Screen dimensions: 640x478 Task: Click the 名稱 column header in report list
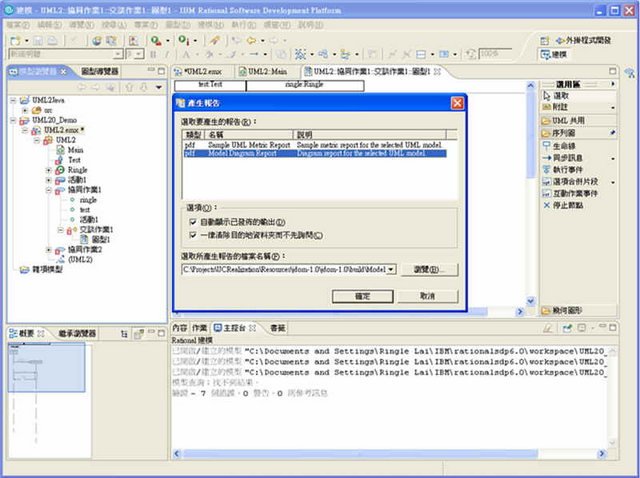pos(249,135)
